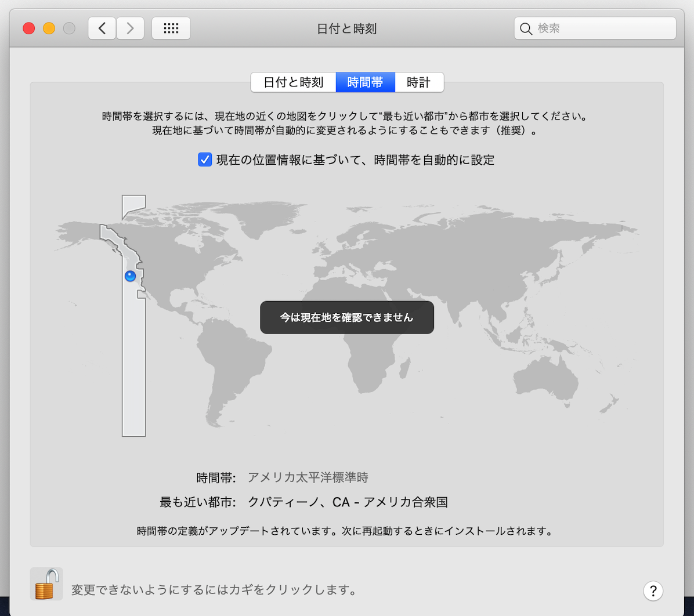Switch to the 日付と時刻 tab
The width and height of the screenshot is (694, 616).
click(293, 82)
